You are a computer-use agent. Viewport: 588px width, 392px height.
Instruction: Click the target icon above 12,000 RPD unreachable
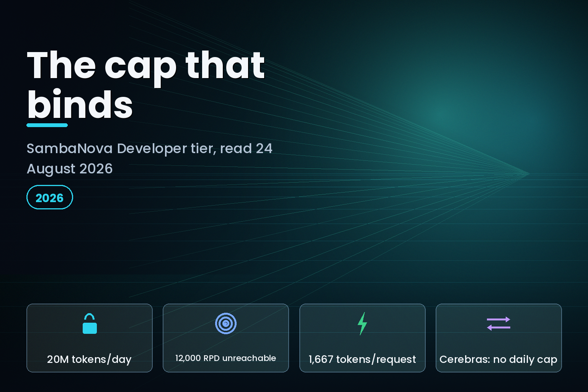[x=226, y=323]
